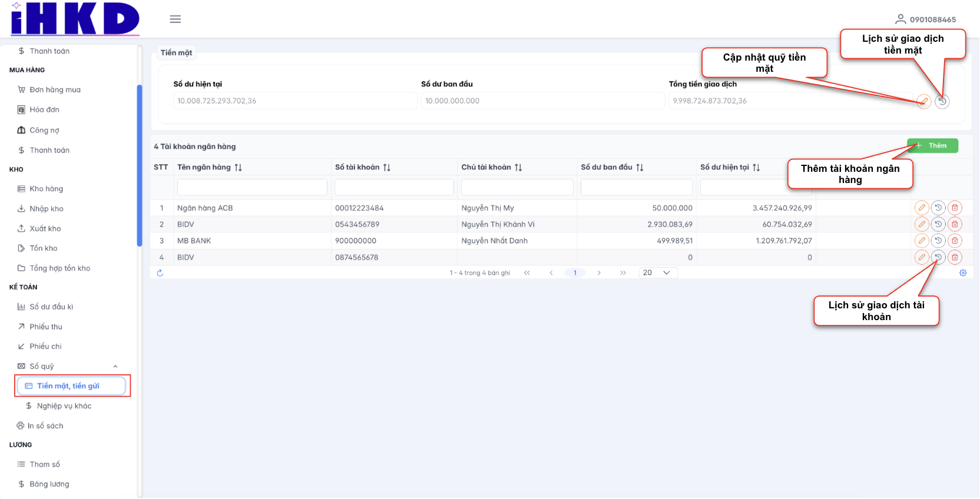This screenshot has height=499, width=980.
Task: Click the green Thêm button
Action: click(x=932, y=146)
